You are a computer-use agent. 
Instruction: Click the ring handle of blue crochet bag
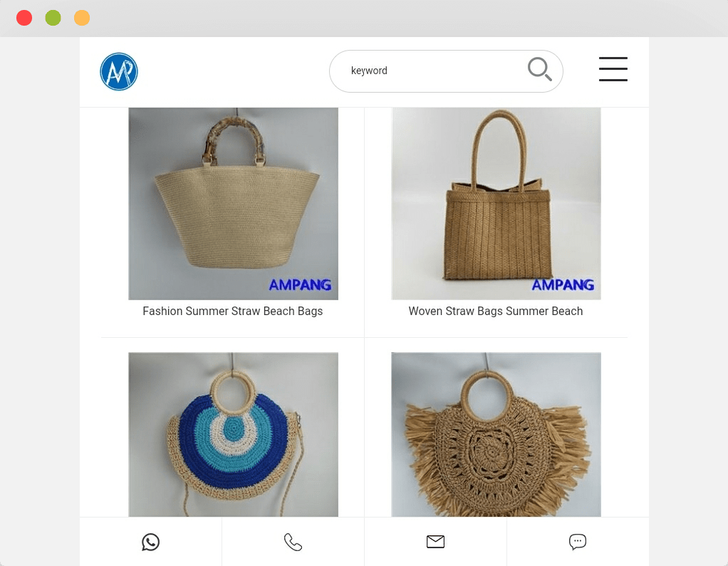tap(233, 391)
